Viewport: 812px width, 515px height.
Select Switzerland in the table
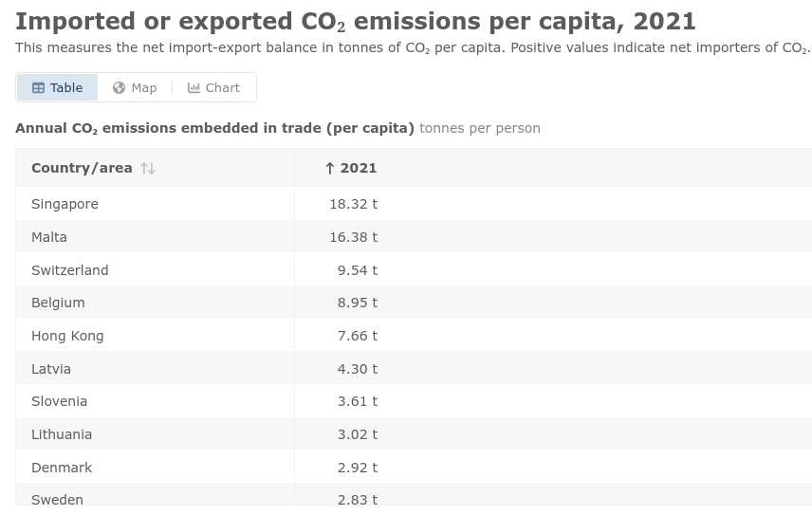(70, 270)
